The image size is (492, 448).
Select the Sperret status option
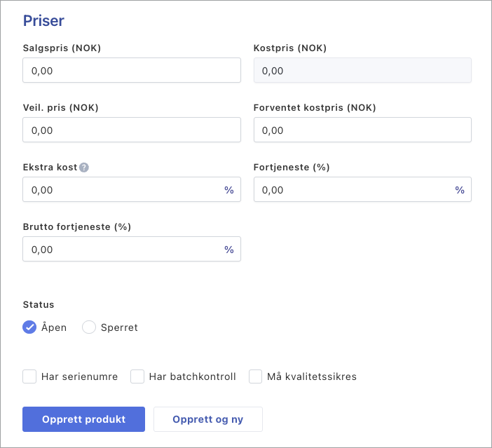[x=89, y=327]
